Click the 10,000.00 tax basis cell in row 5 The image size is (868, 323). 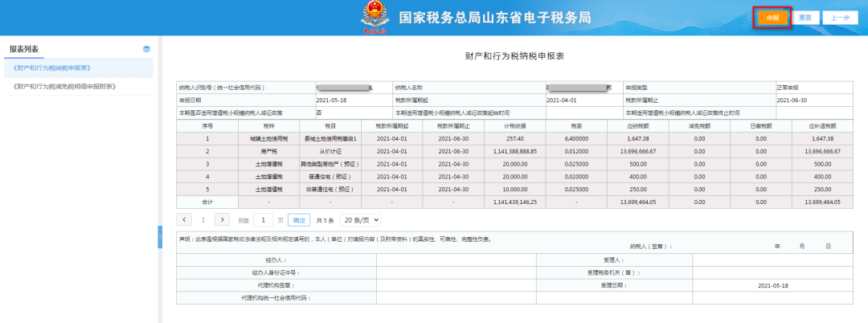tap(515, 189)
